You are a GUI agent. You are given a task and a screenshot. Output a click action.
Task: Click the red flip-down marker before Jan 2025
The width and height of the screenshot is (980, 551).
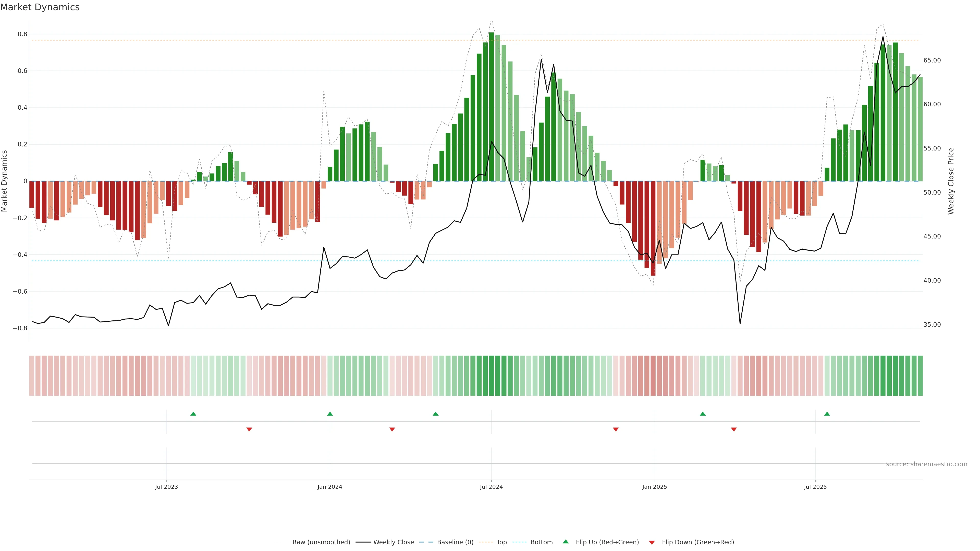(616, 429)
